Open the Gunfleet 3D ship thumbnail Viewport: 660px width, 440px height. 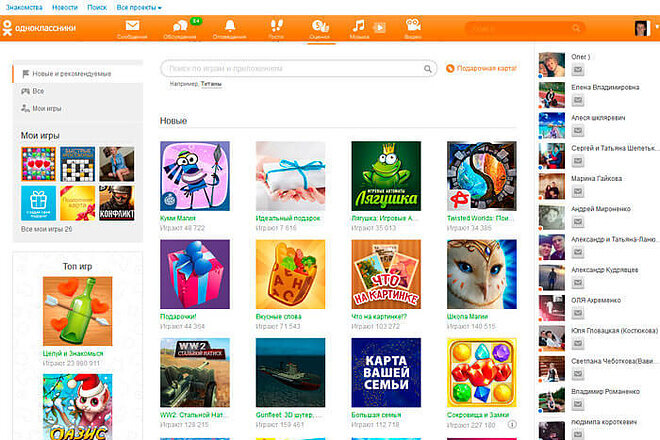pos(290,373)
